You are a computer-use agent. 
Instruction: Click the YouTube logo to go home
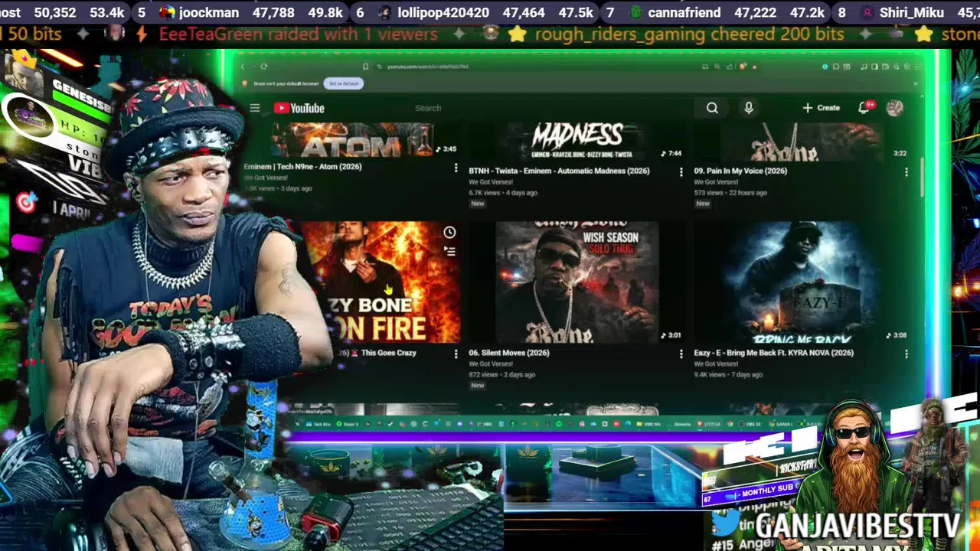[x=299, y=108]
